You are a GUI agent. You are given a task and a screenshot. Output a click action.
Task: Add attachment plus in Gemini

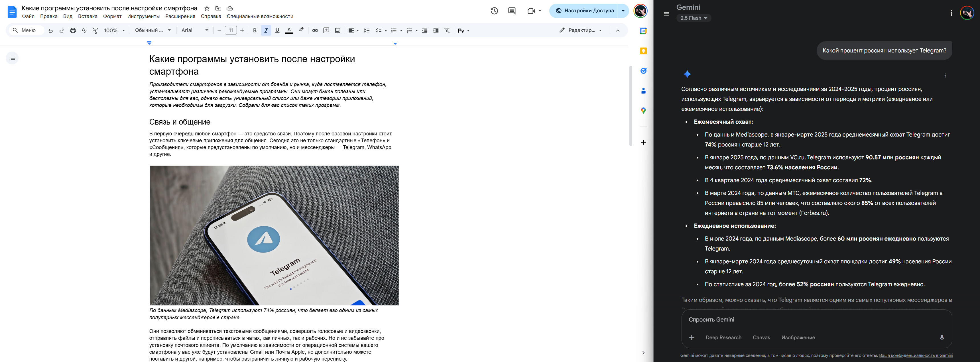(x=692, y=338)
